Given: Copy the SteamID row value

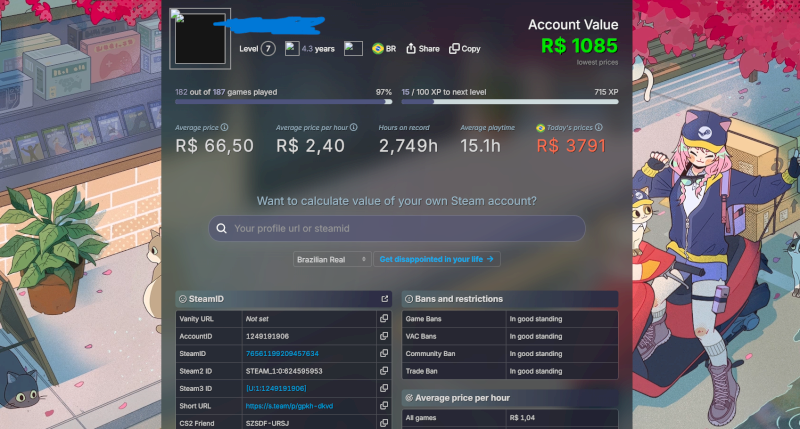Looking at the screenshot, I should 384,353.
